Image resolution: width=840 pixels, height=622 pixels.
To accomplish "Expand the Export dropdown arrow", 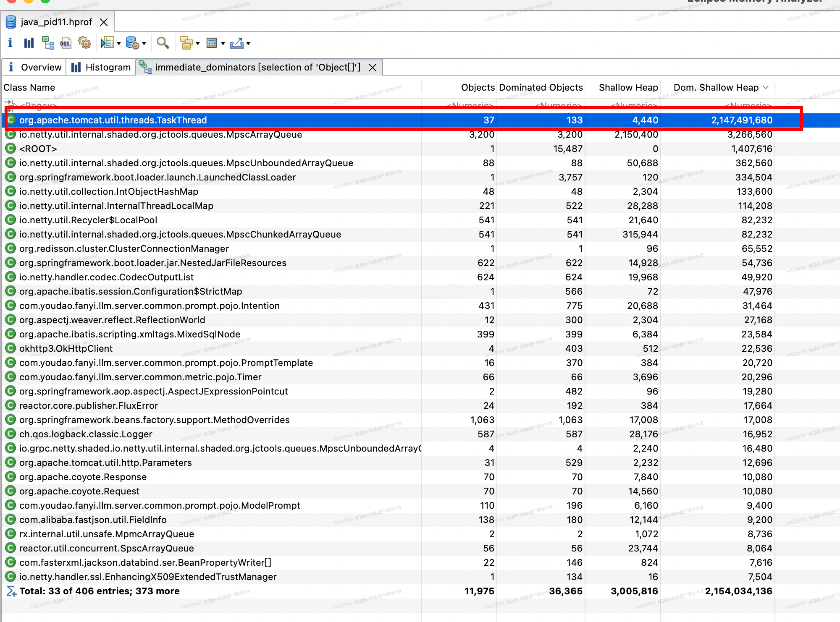I will pyautogui.click(x=248, y=43).
